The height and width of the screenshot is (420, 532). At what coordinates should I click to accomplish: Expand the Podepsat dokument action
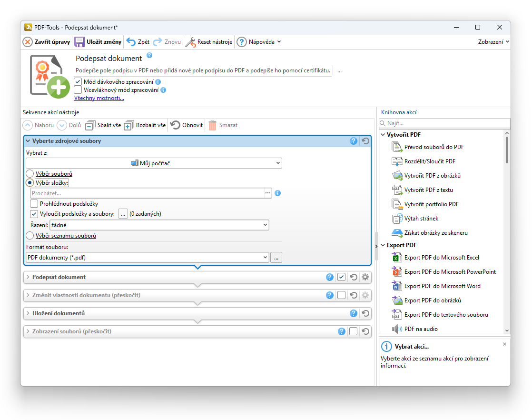(28, 277)
